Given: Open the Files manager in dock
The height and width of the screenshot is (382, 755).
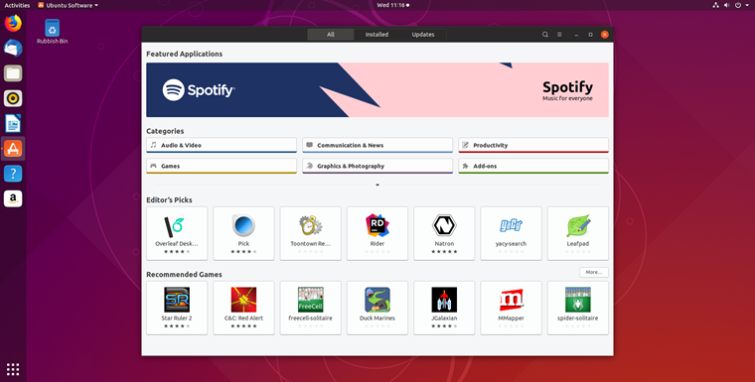Looking at the screenshot, I should pos(13,73).
